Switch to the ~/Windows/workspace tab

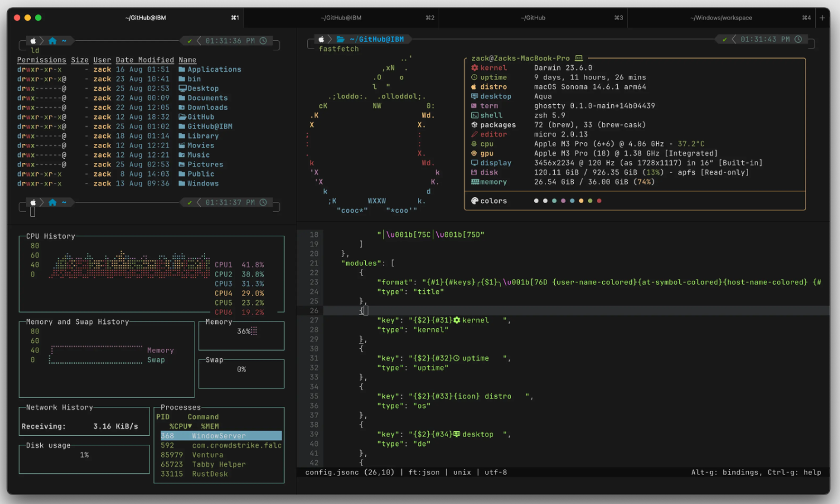pyautogui.click(x=721, y=18)
